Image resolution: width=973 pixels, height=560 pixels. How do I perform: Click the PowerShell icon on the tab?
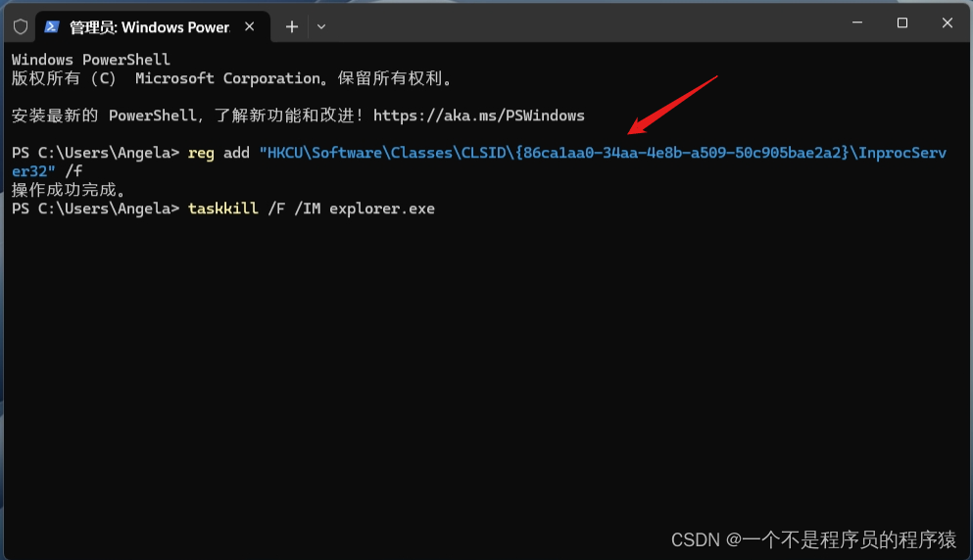click(52, 26)
